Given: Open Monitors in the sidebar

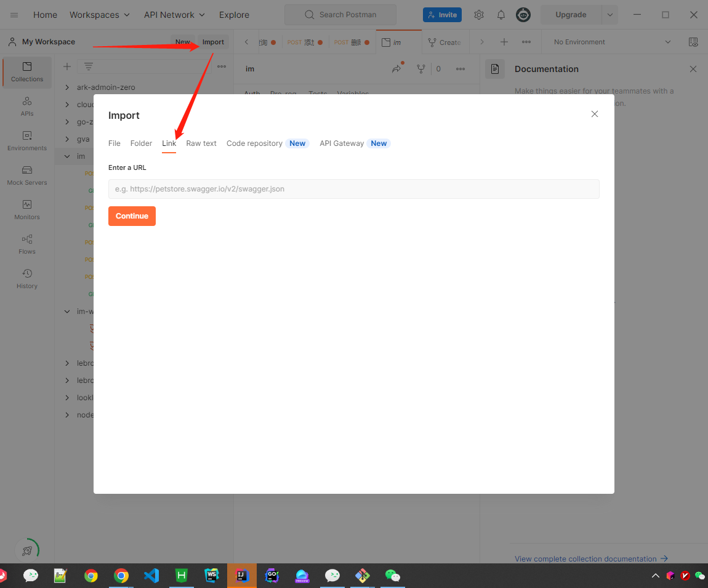Looking at the screenshot, I should click(x=27, y=210).
